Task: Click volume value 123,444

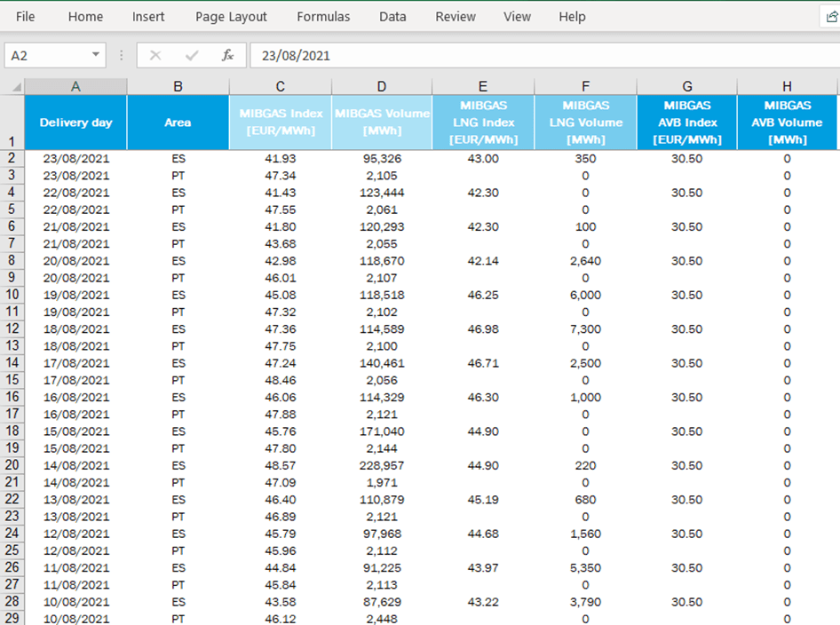Action: (382, 193)
